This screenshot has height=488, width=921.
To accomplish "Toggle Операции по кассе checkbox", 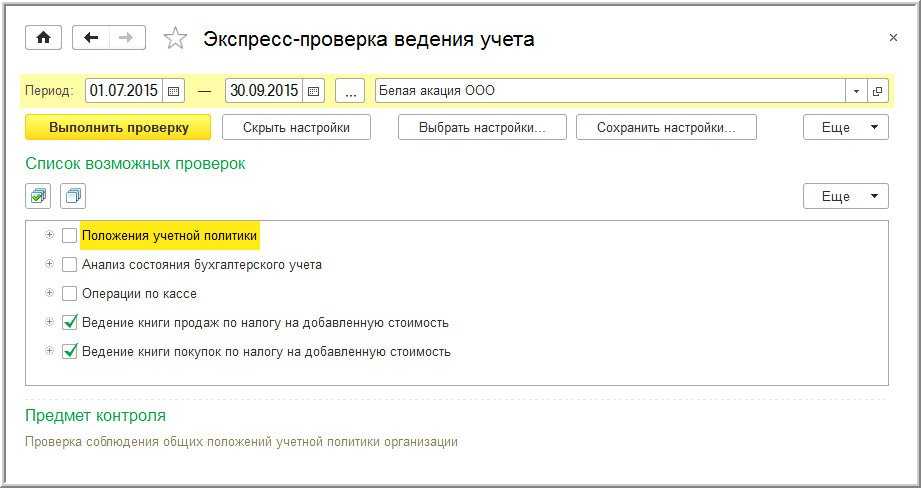I will (x=69, y=294).
